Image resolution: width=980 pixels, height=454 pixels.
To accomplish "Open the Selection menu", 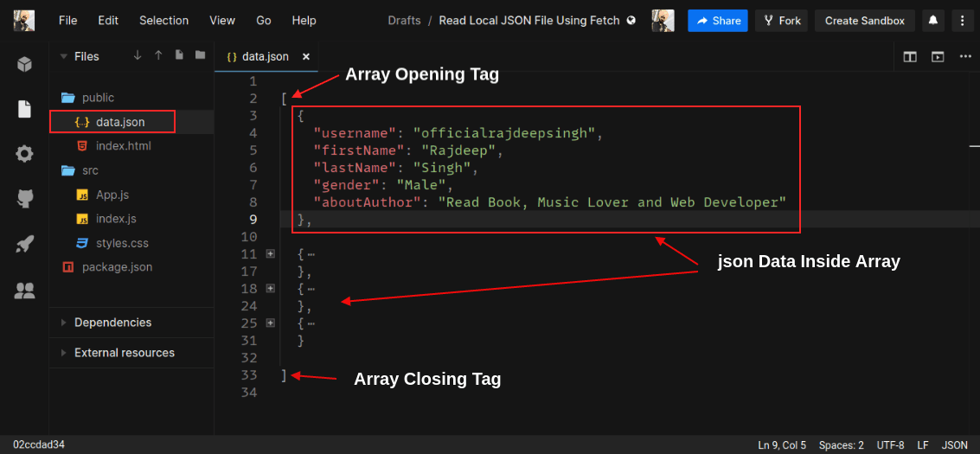I will coord(163,21).
